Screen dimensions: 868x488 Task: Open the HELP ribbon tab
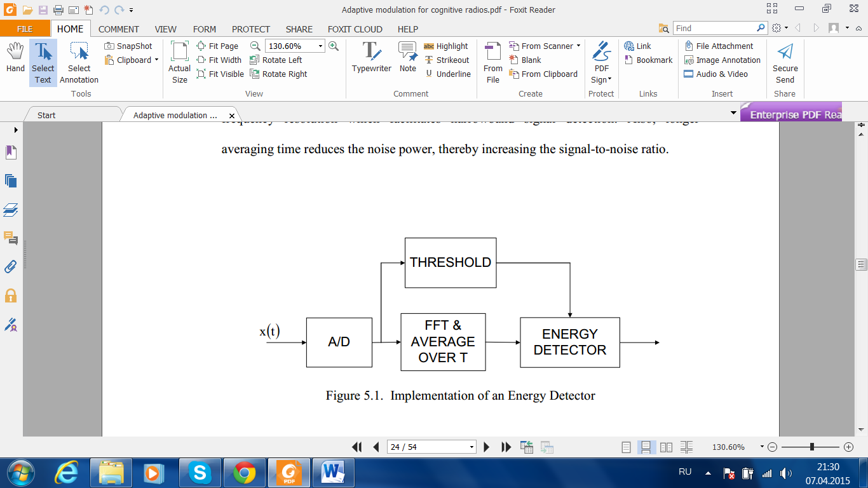408,29
